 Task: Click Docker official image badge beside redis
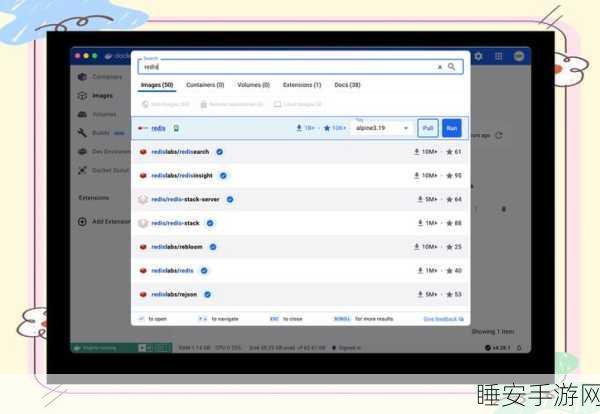176,128
